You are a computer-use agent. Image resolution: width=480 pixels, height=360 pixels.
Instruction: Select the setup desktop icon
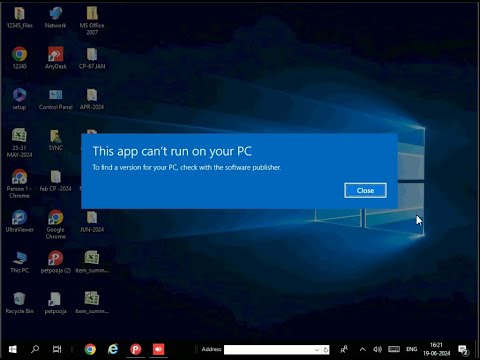pyautogui.click(x=19, y=99)
